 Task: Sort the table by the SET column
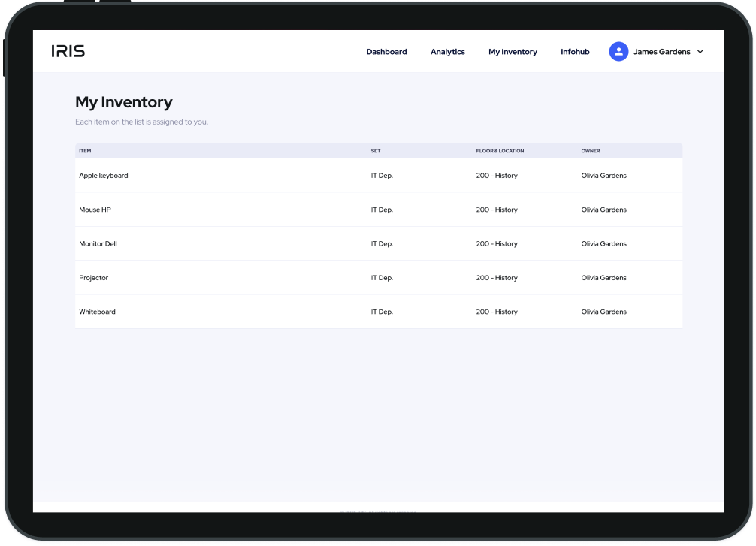pos(375,150)
